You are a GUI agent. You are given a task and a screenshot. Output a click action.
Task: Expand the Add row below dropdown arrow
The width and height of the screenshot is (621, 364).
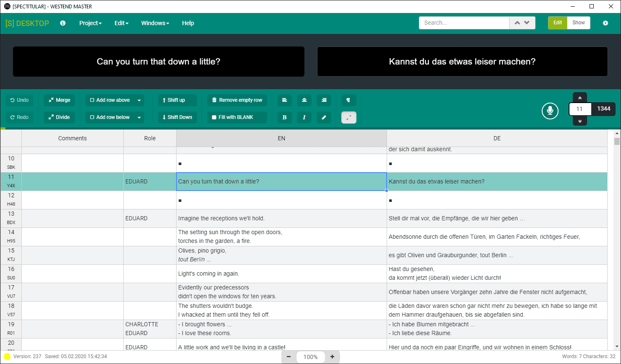coord(139,117)
